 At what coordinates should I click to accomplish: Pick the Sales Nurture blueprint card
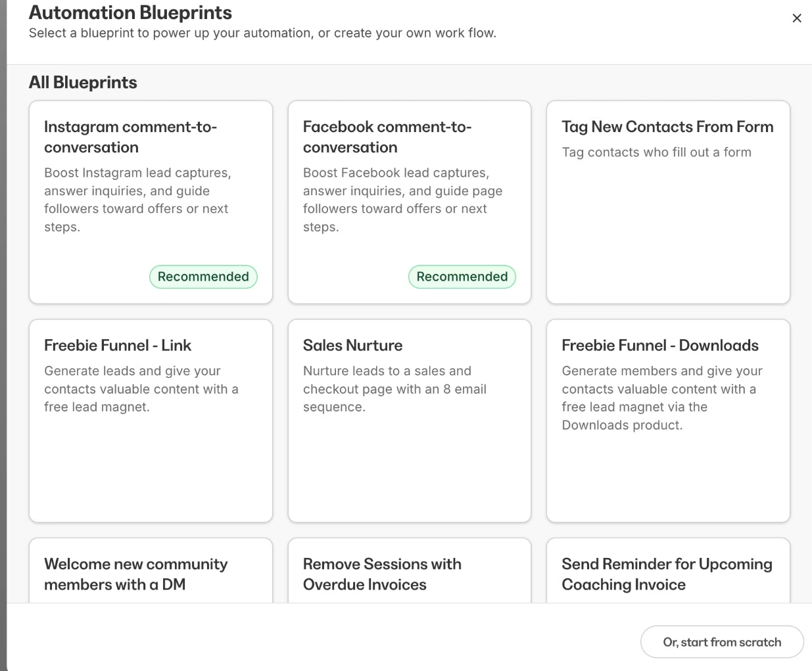410,421
